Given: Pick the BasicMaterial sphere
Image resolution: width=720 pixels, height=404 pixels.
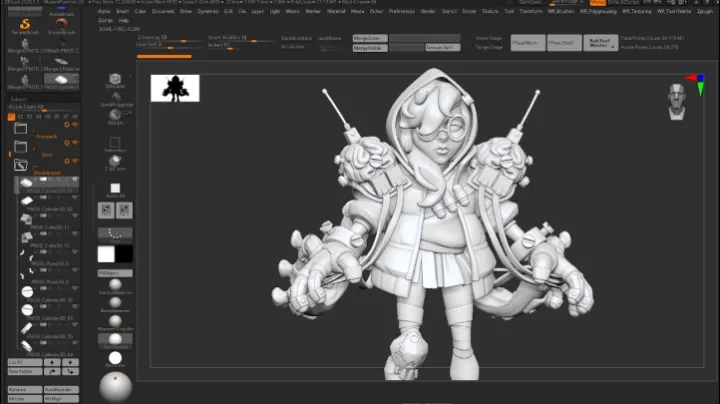Looking at the screenshot, I should (x=115, y=303).
